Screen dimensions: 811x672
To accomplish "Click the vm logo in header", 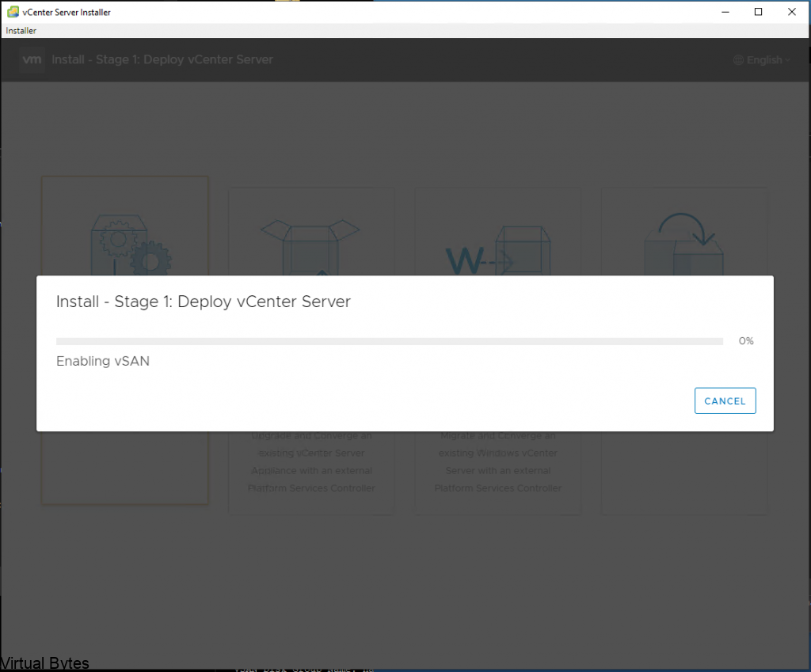I will 32,59.
